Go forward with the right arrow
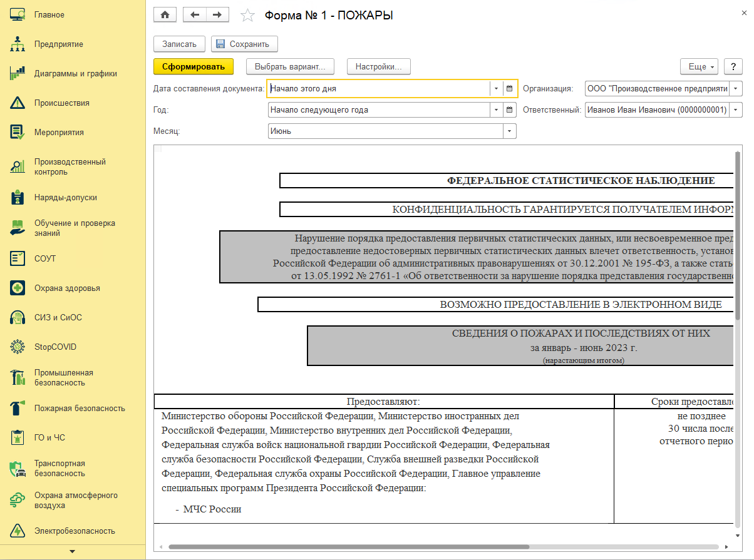The image size is (754, 560). [217, 14]
